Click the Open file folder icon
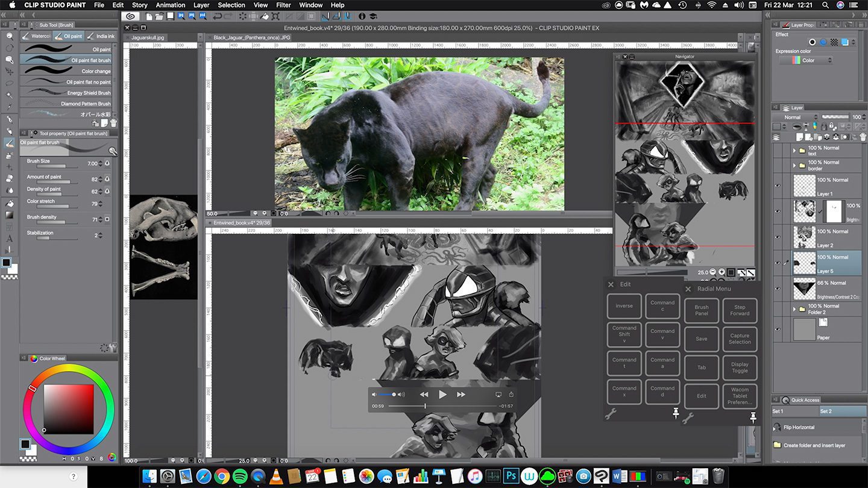The height and width of the screenshot is (488, 868). click(x=159, y=17)
